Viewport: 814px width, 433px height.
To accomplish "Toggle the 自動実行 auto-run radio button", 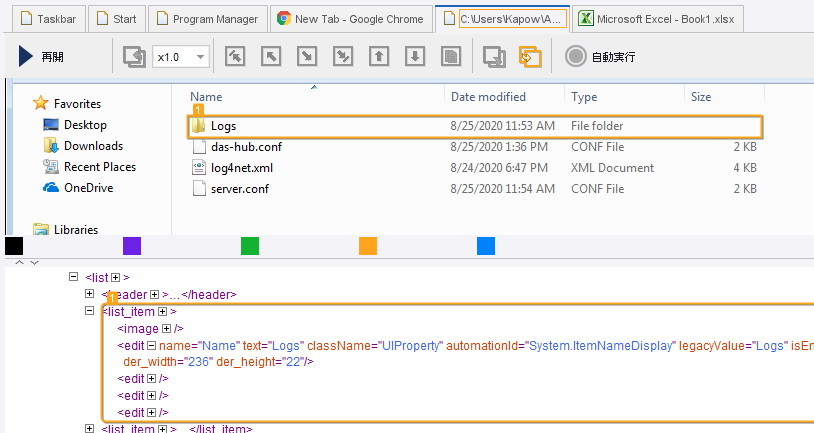I will pyautogui.click(x=575, y=57).
